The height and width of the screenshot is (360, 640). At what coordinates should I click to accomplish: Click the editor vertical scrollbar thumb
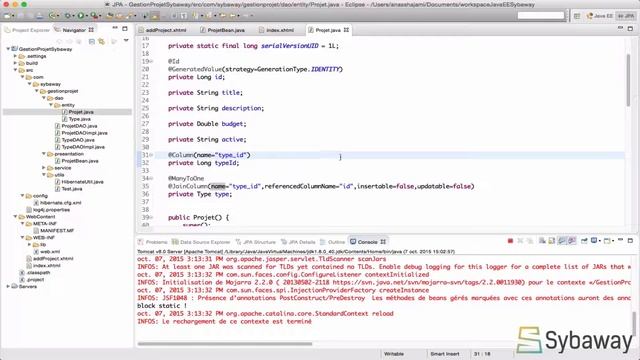629,80
